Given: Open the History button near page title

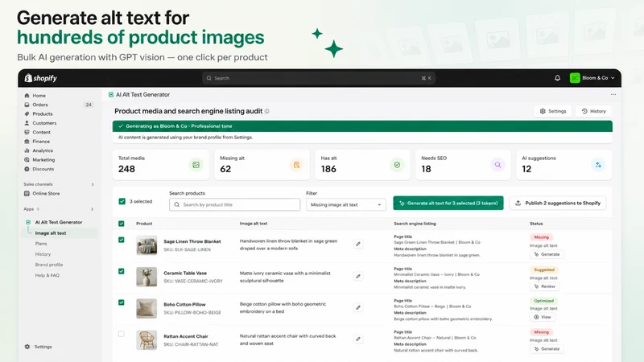Looking at the screenshot, I should [593, 111].
